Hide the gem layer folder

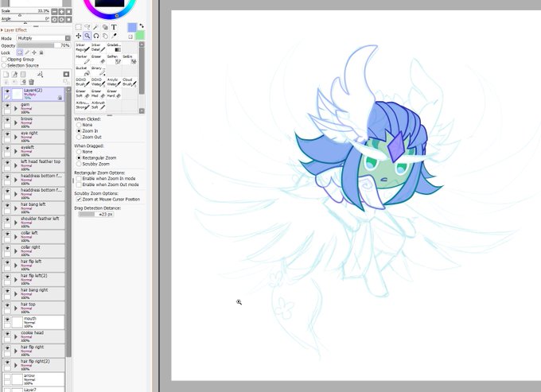pyautogui.click(x=7, y=106)
